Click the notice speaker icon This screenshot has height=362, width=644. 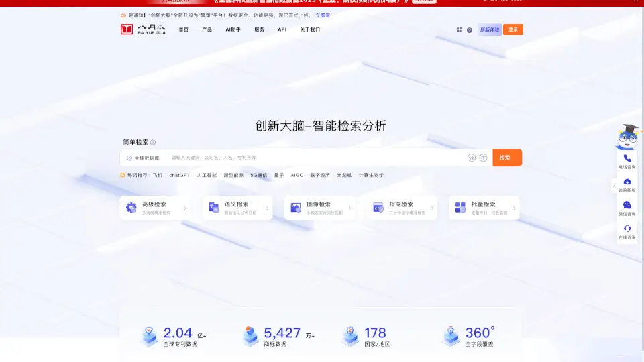[123, 15]
